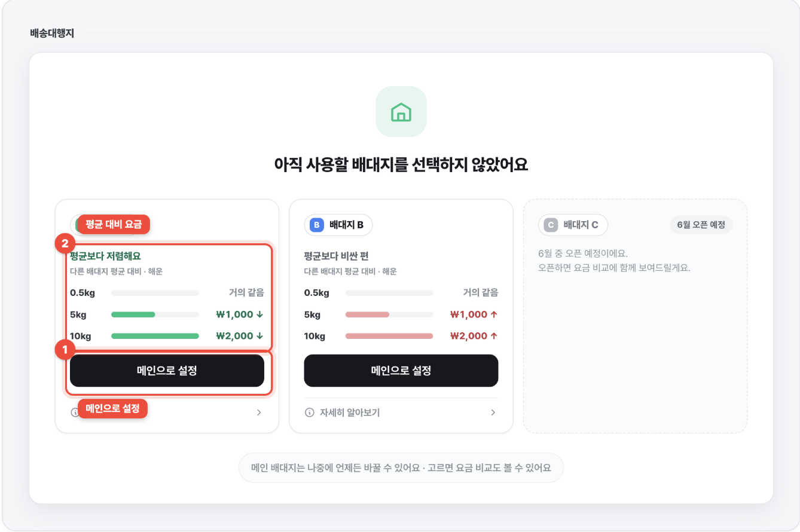The height and width of the screenshot is (532, 800).
Task: Click the blue B badge icon
Action: click(x=317, y=225)
